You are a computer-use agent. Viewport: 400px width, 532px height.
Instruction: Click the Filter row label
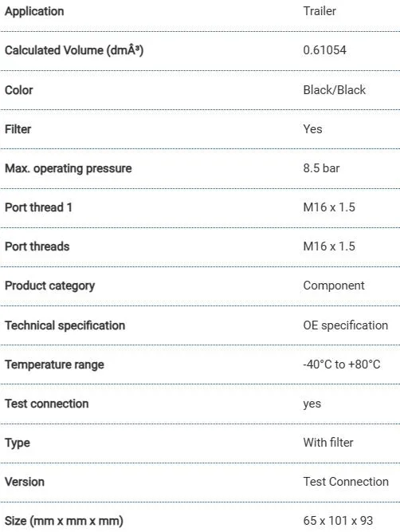coord(18,129)
